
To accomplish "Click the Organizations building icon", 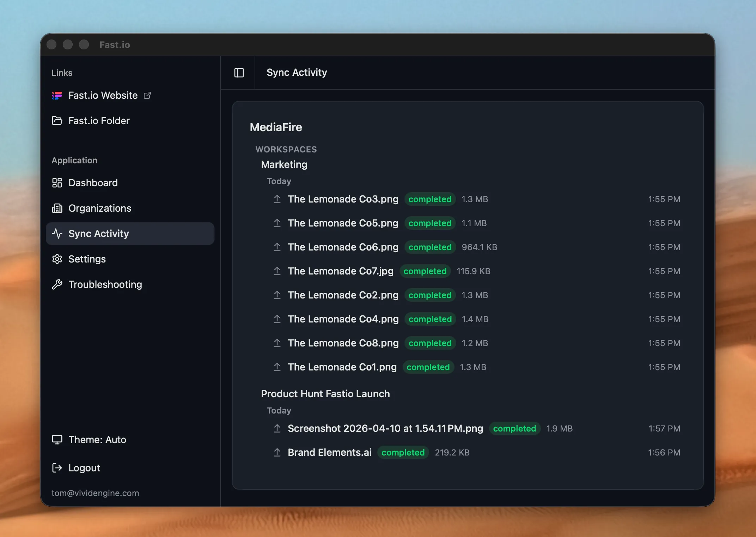I will (57, 208).
